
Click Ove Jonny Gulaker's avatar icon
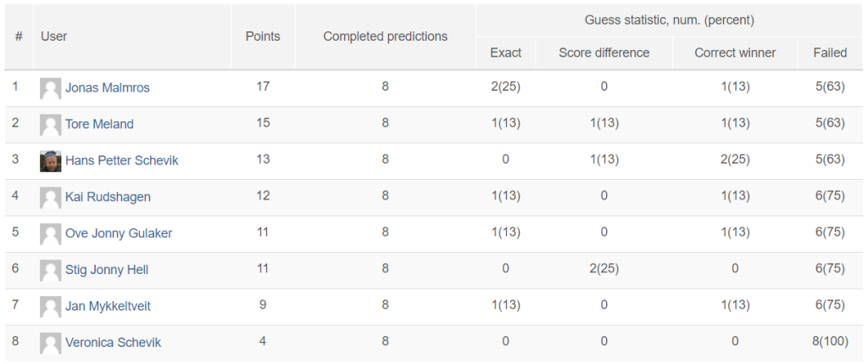pos(50,234)
